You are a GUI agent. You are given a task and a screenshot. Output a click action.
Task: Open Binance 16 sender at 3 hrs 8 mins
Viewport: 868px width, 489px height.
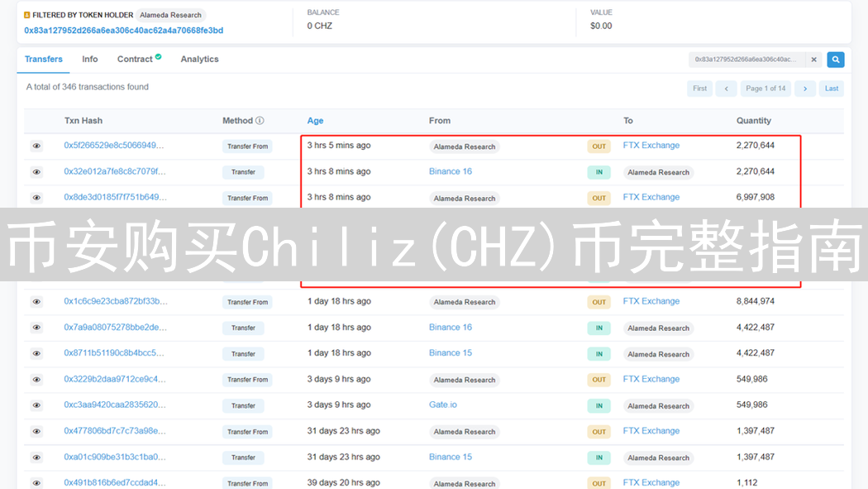tap(451, 171)
